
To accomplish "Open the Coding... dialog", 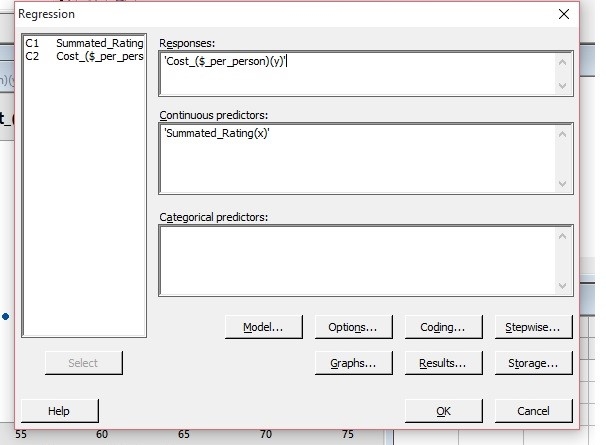I will tap(443, 327).
